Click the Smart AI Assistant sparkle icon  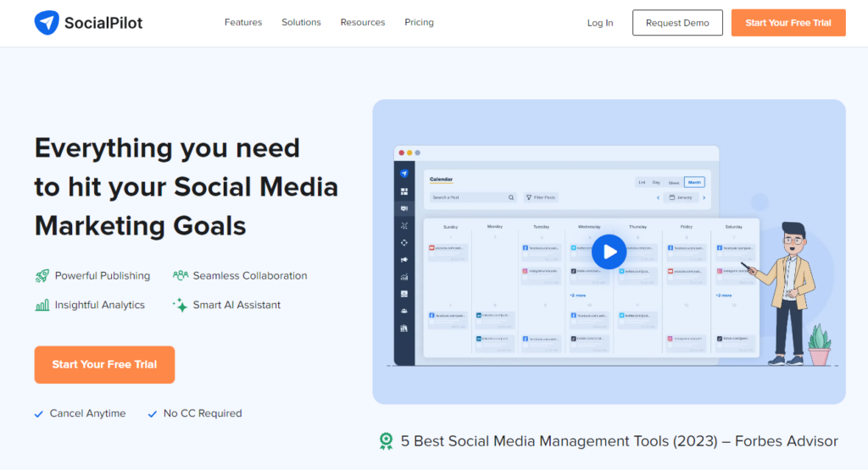180,305
